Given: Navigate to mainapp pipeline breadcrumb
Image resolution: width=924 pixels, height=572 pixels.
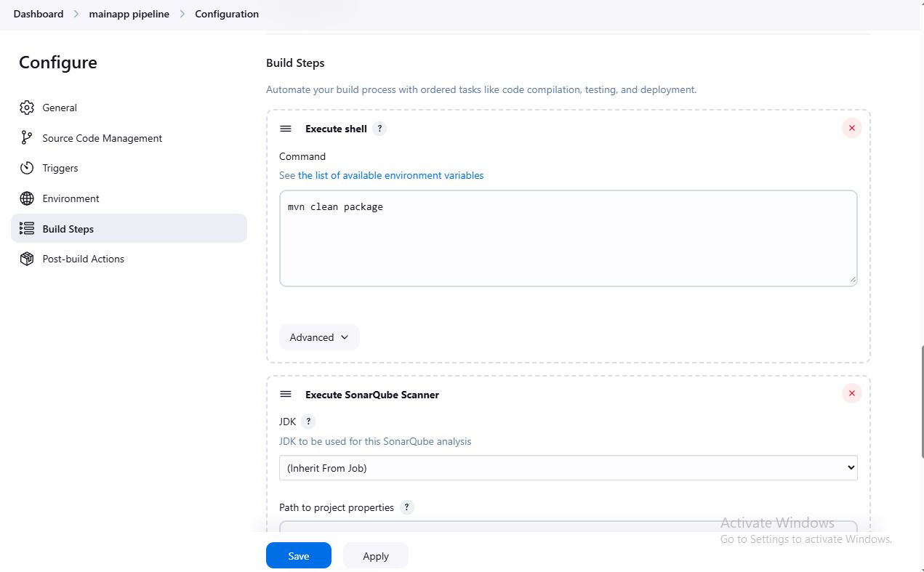Looking at the screenshot, I should coord(129,14).
